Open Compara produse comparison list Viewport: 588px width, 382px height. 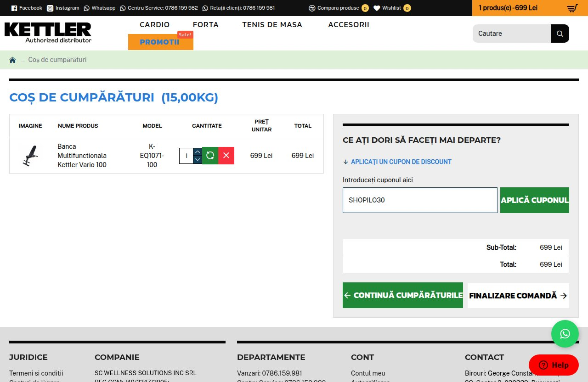(339, 8)
